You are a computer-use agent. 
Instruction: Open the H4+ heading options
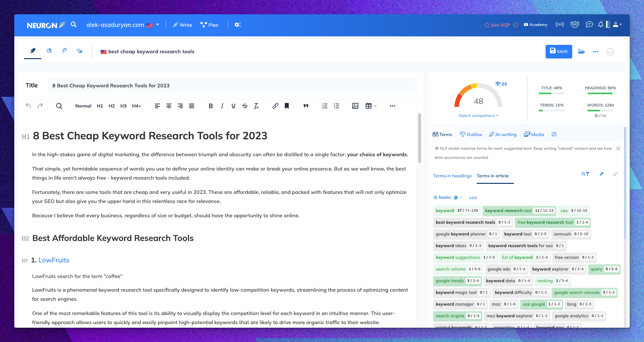[x=136, y=106]
